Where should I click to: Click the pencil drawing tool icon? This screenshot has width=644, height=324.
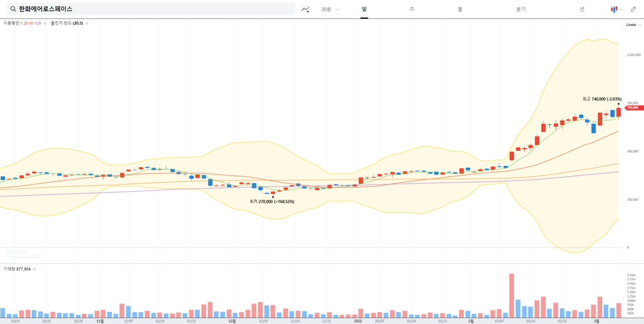(x=634, y=9)
